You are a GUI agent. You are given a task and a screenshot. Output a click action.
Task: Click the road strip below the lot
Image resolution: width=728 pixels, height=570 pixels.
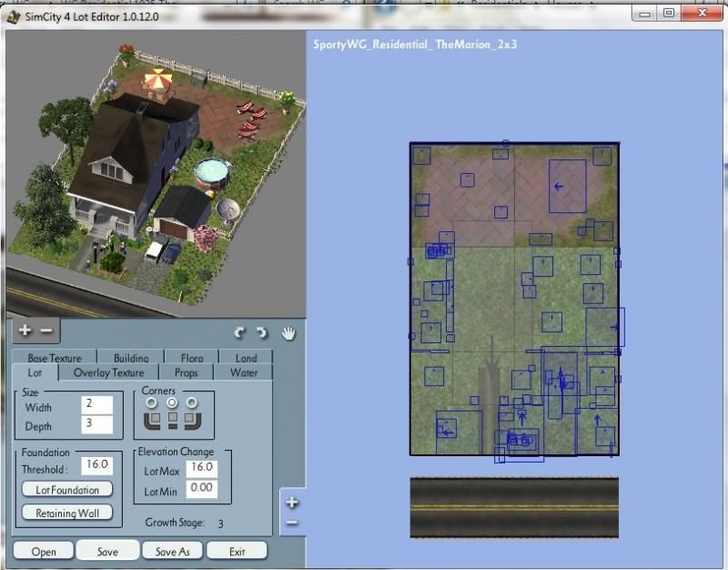514,507
